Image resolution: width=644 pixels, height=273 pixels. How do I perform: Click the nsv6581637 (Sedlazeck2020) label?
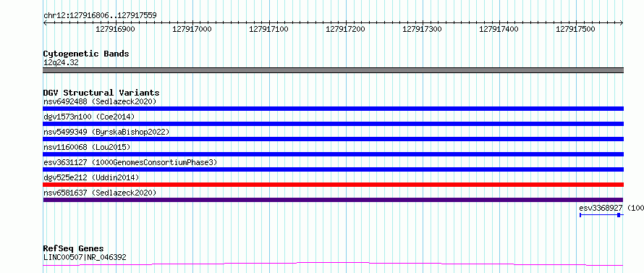click(100, 193)
